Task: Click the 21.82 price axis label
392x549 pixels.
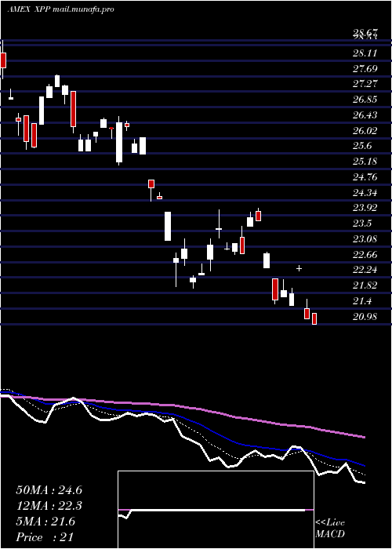Action: 365,285
